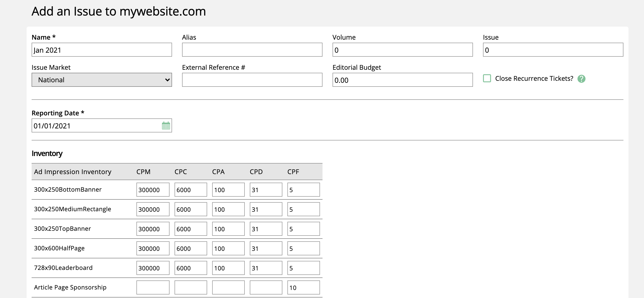Image resolution: width=644 pixels, height=298 pixels.
Task: Click the empty CPM field for Article Page Sponsorship
Action: tap(153, 287)
